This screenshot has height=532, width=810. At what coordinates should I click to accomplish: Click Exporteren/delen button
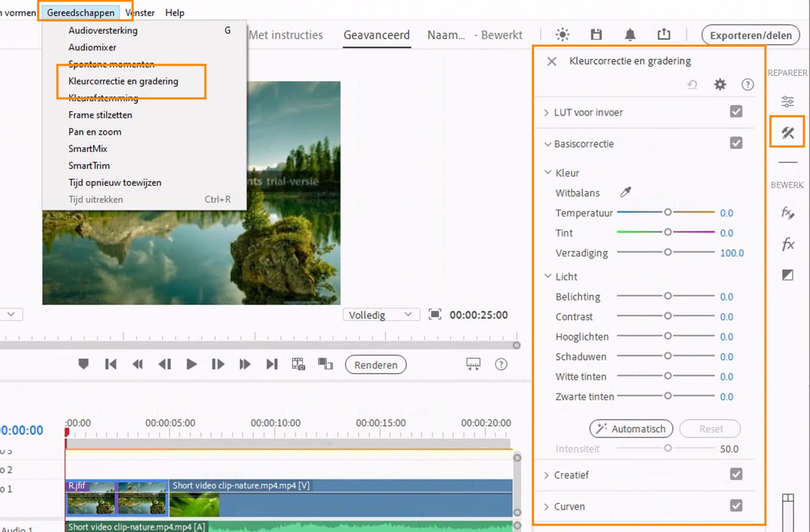(x=751, y=35)
